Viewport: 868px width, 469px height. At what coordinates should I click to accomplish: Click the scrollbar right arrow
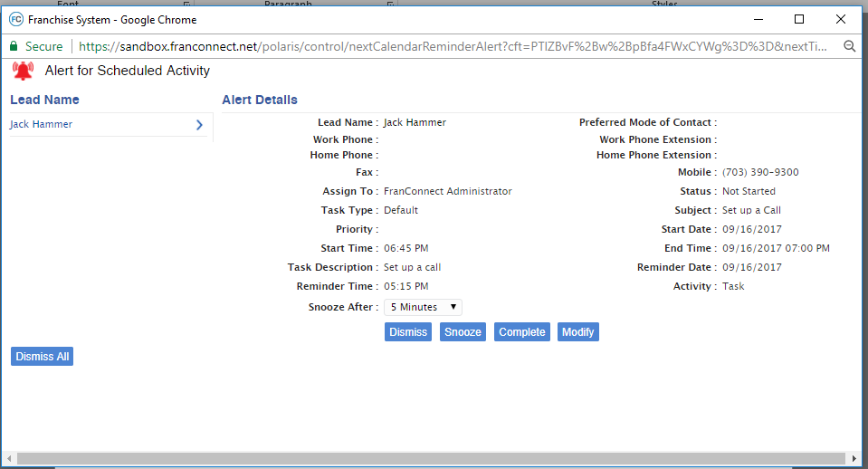tap(854, 458)
